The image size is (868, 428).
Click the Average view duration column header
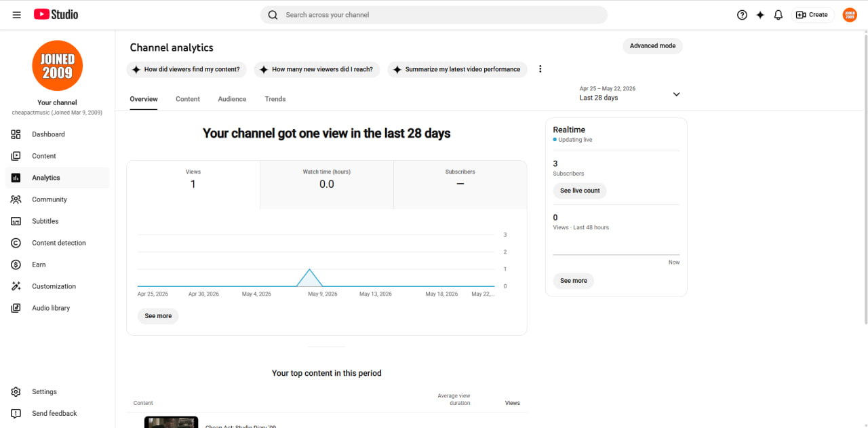tap(454, 400)
